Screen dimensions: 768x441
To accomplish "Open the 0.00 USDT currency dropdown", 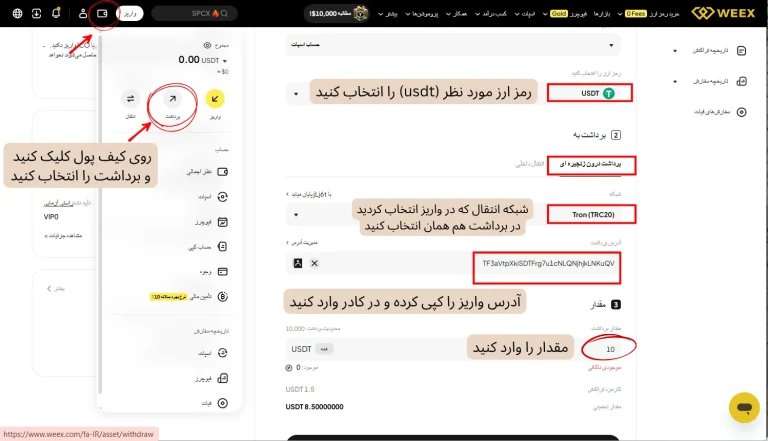I will 203,60.
